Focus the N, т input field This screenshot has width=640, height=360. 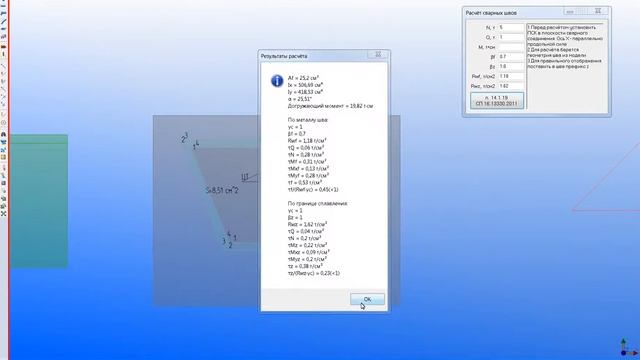pos(511,27)
